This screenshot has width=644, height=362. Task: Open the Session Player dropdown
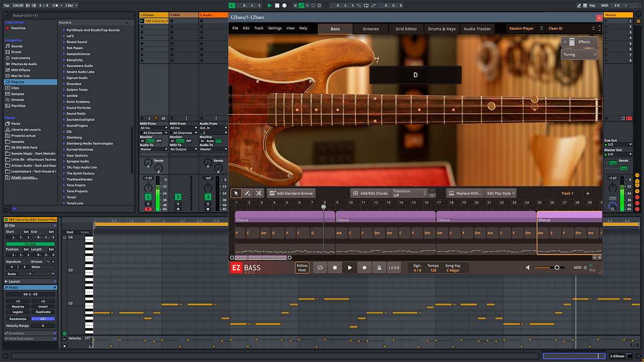[526, 28]
